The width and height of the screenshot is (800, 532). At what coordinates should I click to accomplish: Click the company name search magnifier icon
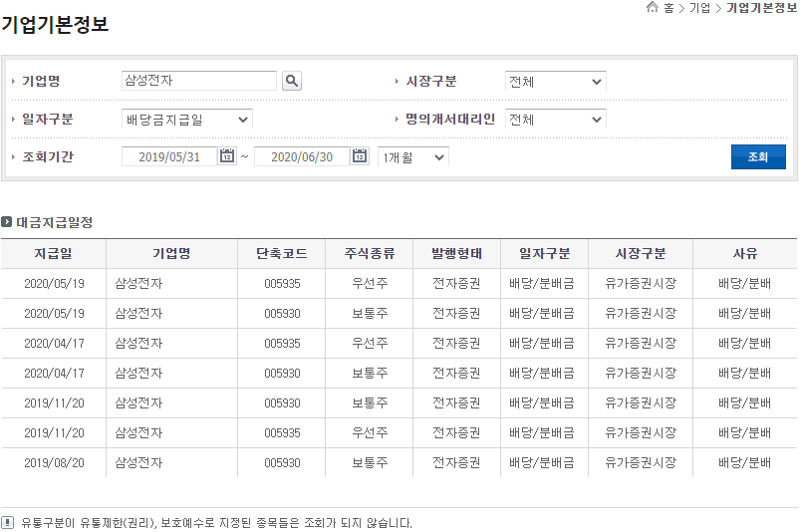tap(291, 81)
